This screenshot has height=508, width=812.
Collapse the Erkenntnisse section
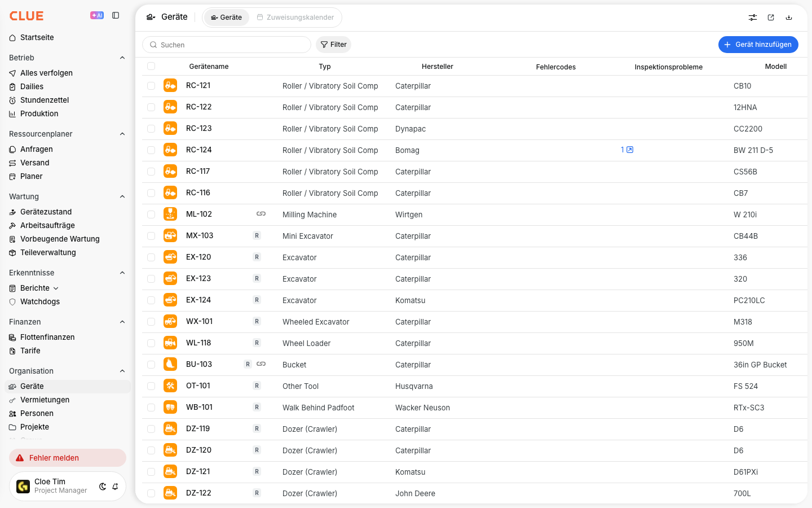coord(122,273)
